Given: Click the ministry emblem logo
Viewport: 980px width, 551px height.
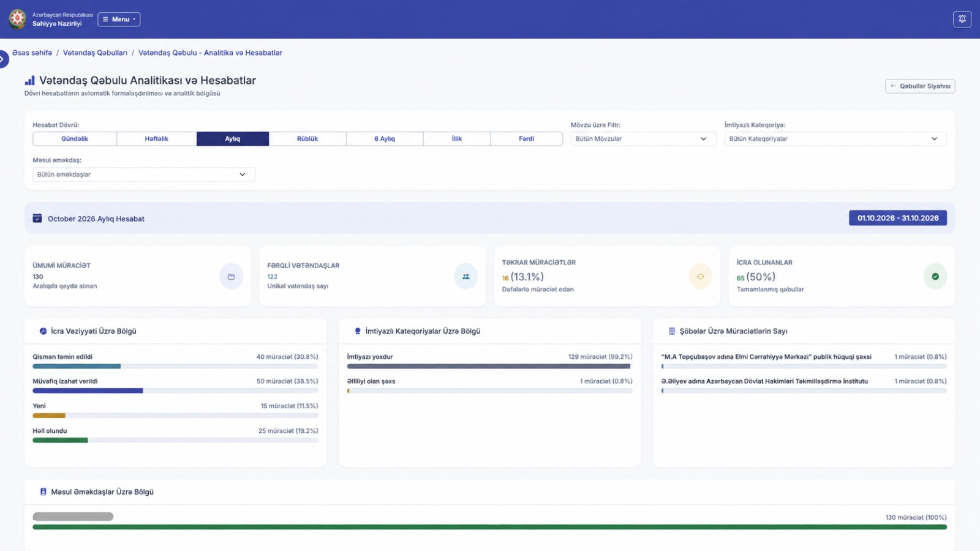Looking at the screenshot, I should 17,19.
